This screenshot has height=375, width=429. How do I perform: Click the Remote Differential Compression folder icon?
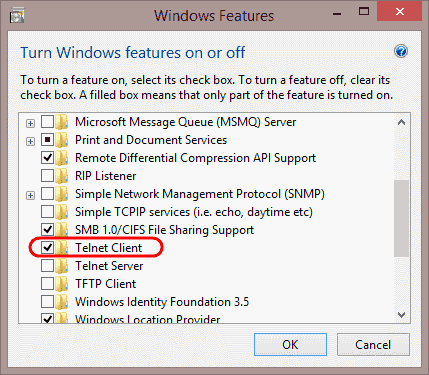click(x=62, y=158)
